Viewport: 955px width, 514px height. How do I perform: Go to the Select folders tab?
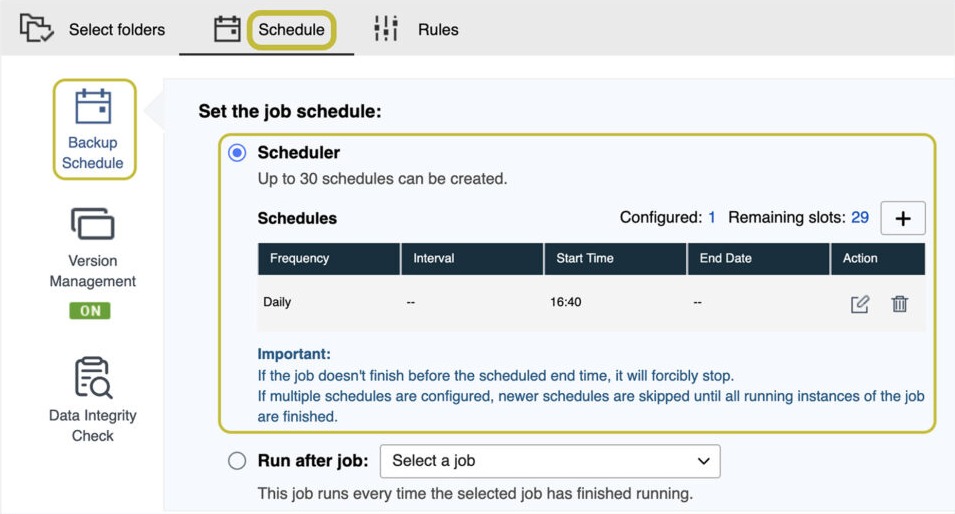(116, 29)
